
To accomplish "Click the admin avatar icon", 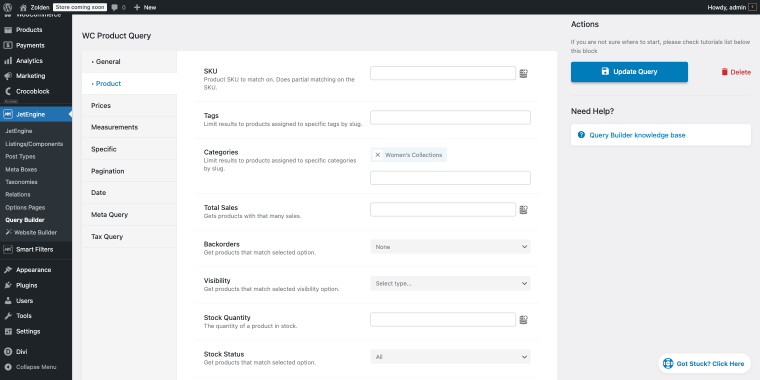I will [x=752, y=7].
